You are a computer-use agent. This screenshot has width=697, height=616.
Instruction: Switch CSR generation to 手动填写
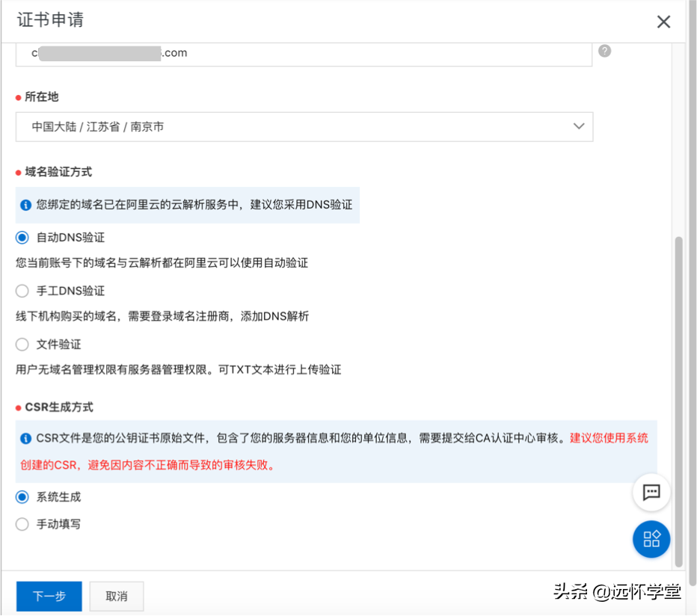click(x=22, y=524)
